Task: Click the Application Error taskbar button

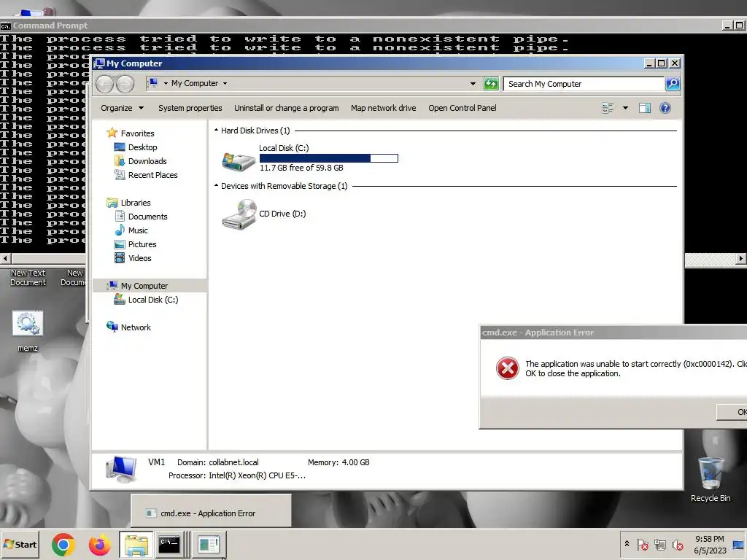Action: pyautogui.click(x=209, y=544)
